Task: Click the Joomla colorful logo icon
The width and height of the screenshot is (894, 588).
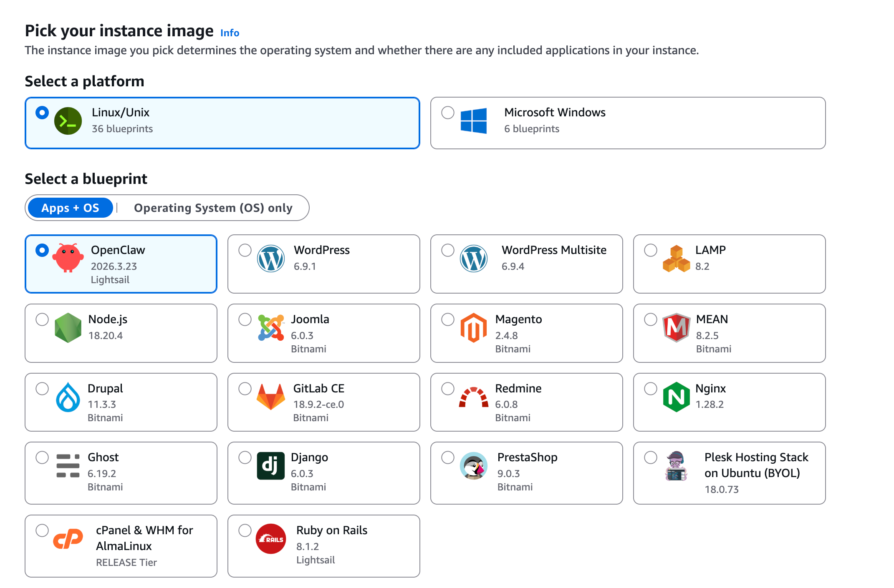Action: [271, 328]
